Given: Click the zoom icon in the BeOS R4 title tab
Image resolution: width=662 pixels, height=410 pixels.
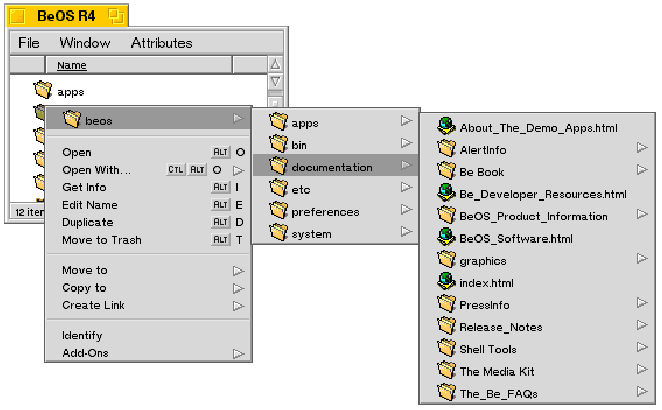Looking at the screenshot, I should [x=116, y=16].
